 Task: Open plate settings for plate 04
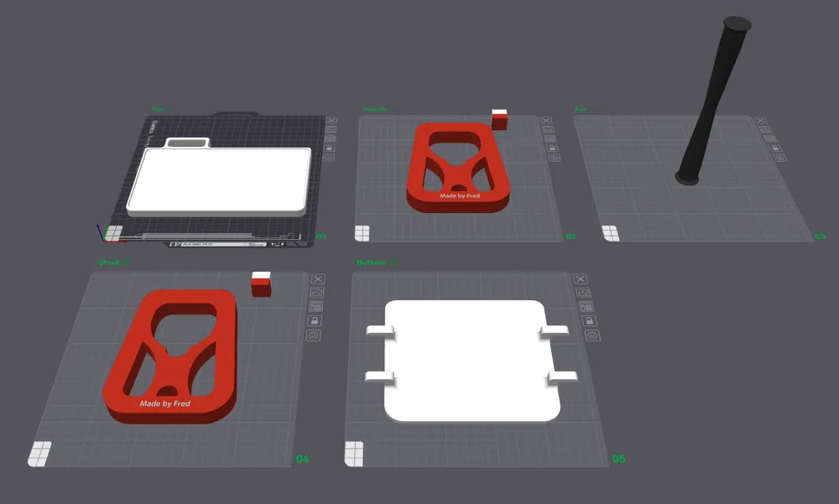coord(314,335)
